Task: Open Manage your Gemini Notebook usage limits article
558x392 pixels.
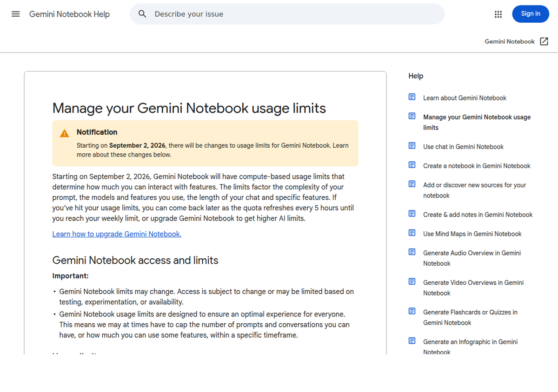Action: [477, 122]
